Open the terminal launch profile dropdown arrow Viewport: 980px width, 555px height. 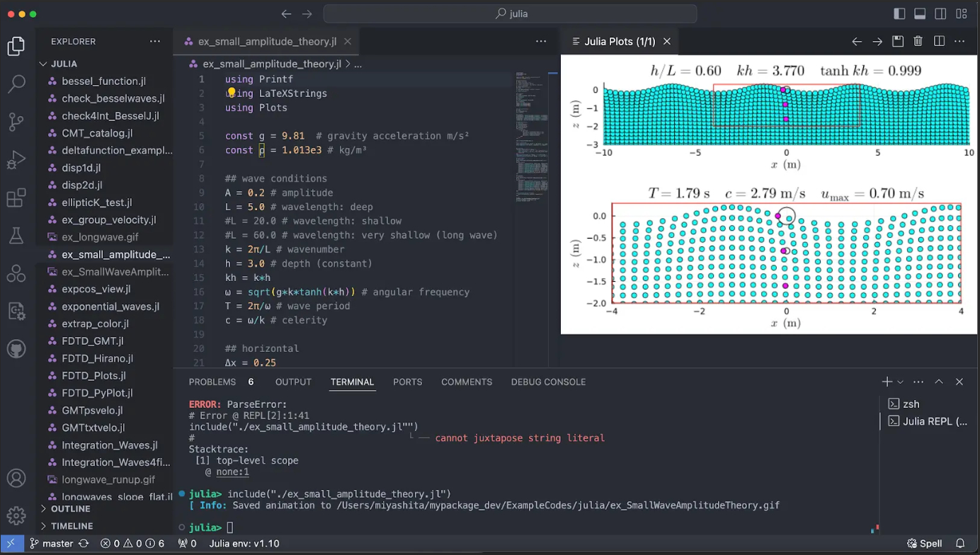900,382
